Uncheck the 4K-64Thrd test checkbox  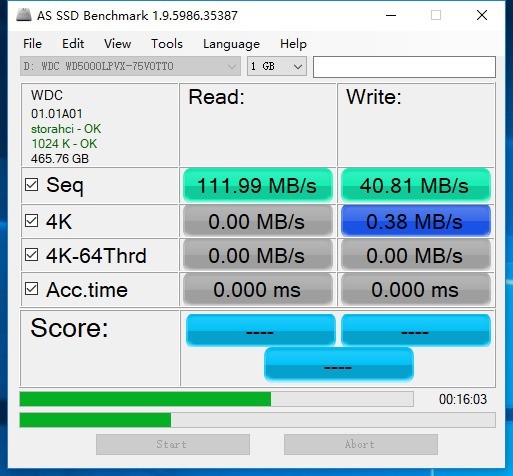pos(31,255)
